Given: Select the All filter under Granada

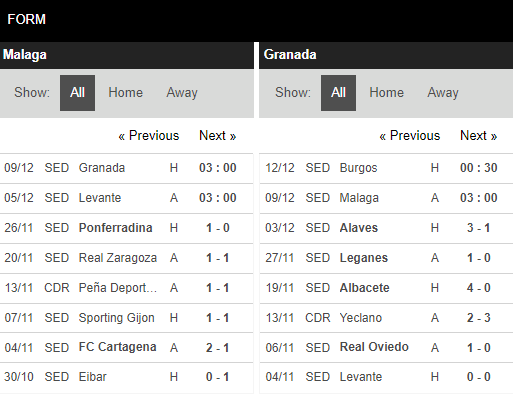Looking at the screenshot, I should 338,93.
